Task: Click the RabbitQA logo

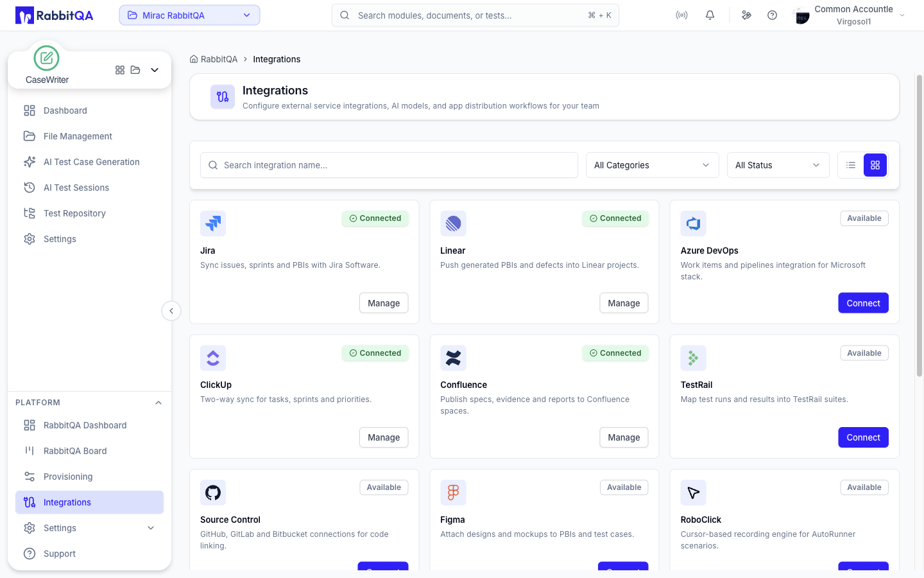Action: [x=55, y=15]
